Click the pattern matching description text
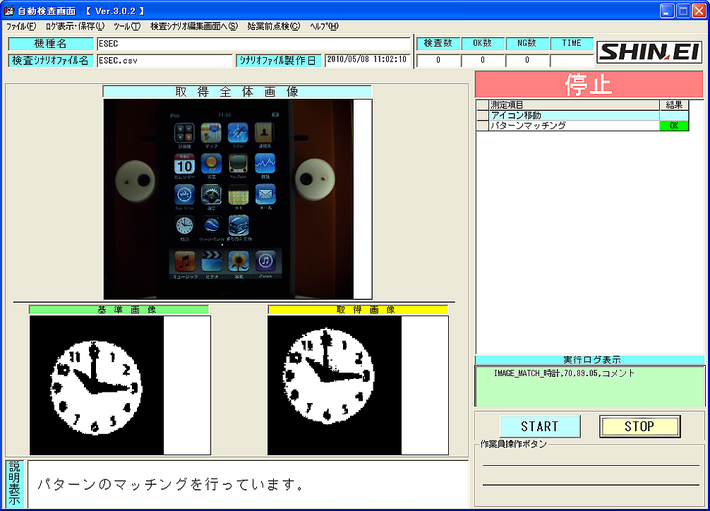This screenshot has height=511, width=710. pos(171,484)
